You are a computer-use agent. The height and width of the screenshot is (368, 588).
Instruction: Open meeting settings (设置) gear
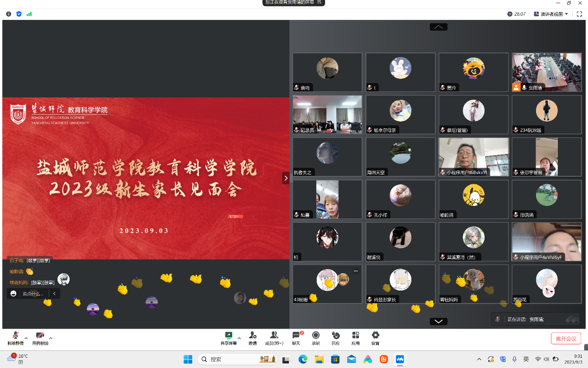pyautogui.click(x=375, y=337)
